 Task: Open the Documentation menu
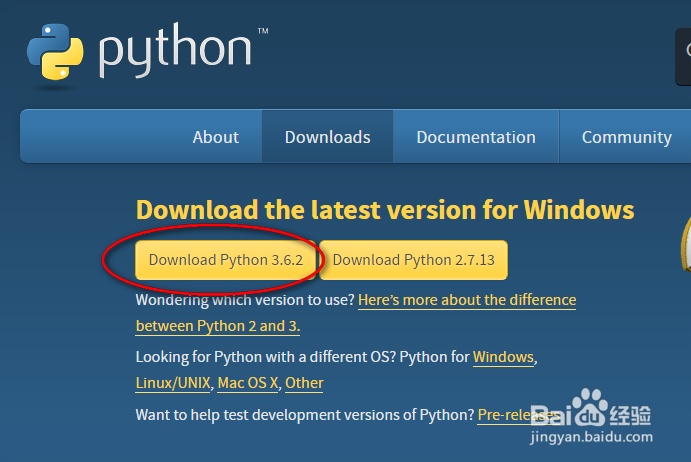pos(476,137)
